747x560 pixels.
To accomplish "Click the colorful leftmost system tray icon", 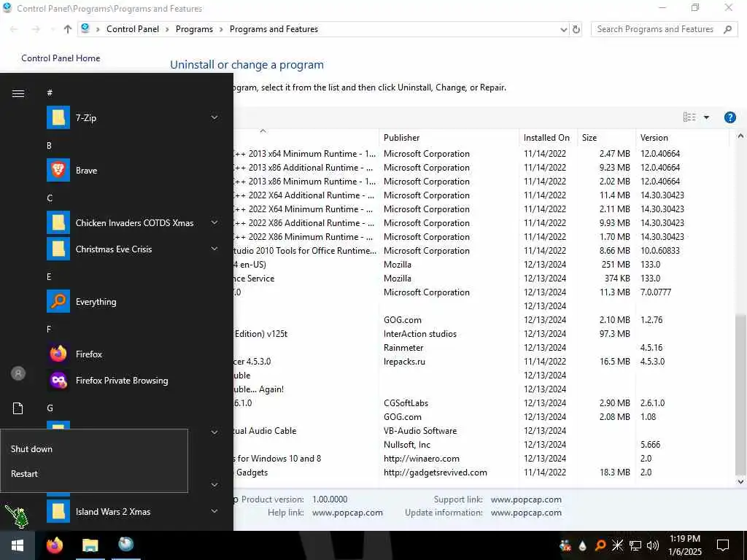I will [x=565, y=545].
